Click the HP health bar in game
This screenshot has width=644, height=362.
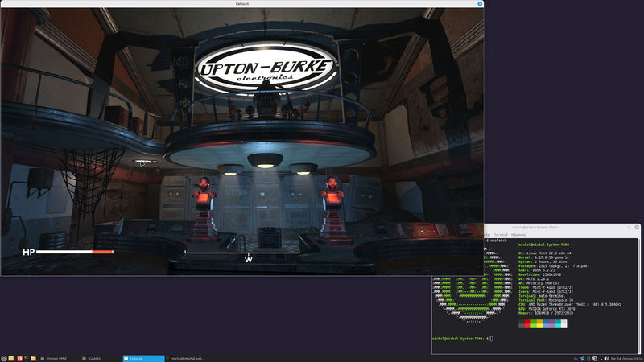[74, 252]
